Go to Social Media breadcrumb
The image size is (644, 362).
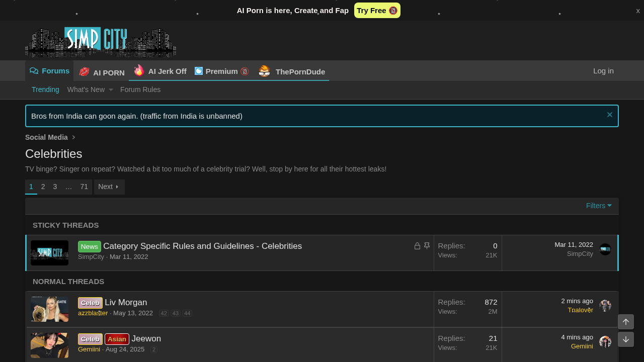pos(46,137)
